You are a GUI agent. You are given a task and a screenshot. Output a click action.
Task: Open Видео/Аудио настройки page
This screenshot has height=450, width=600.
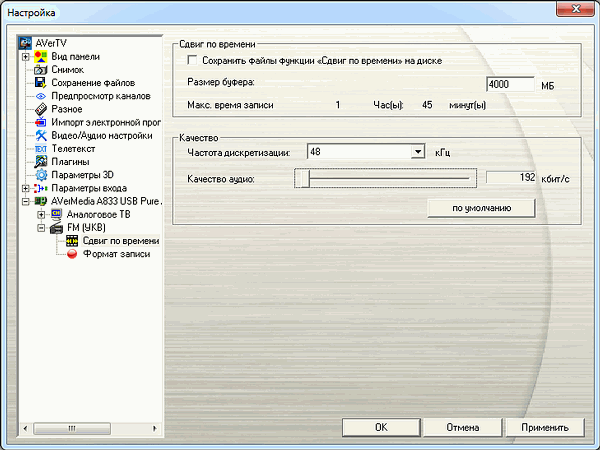pyautogui.click(x=102, y=135)
